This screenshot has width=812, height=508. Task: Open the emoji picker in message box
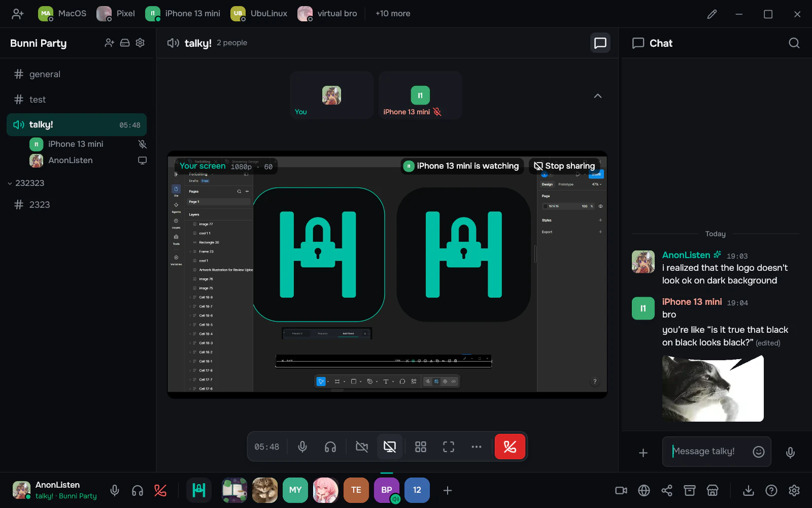click(x=759, y=452)
